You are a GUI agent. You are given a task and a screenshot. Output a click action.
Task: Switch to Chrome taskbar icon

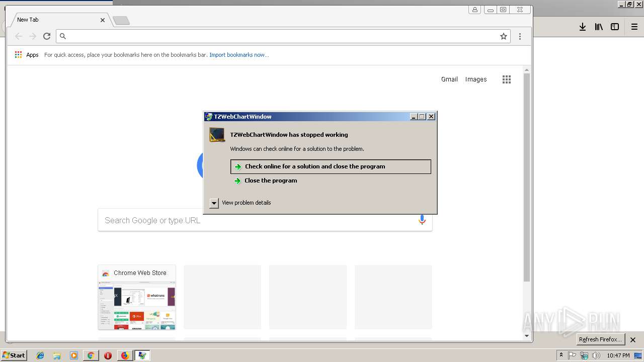pyautogui.click(x=91, y=355)
